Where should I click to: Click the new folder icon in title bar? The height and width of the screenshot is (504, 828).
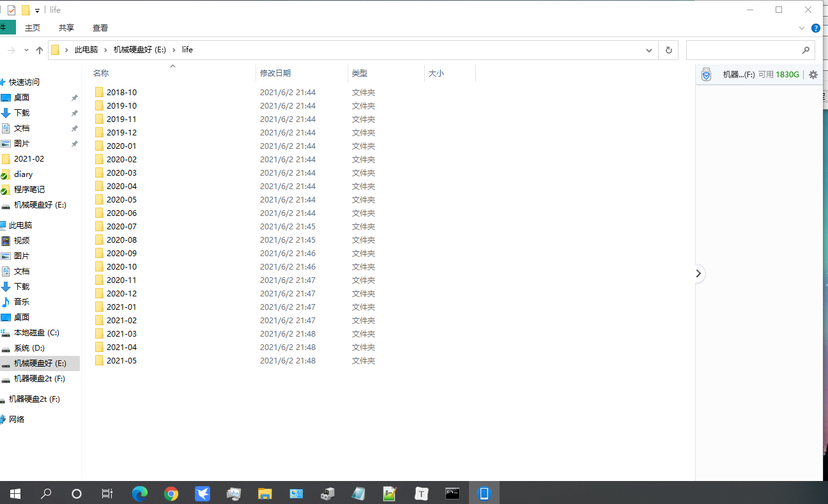[26, 10]
